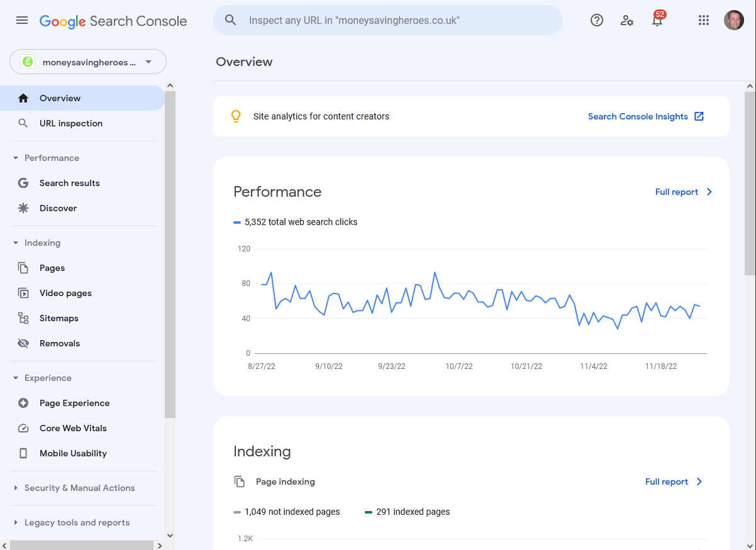Screen dimensions: 756x550
Task: Select Mobile Usability in sidebar
Action: pos(73,453)
